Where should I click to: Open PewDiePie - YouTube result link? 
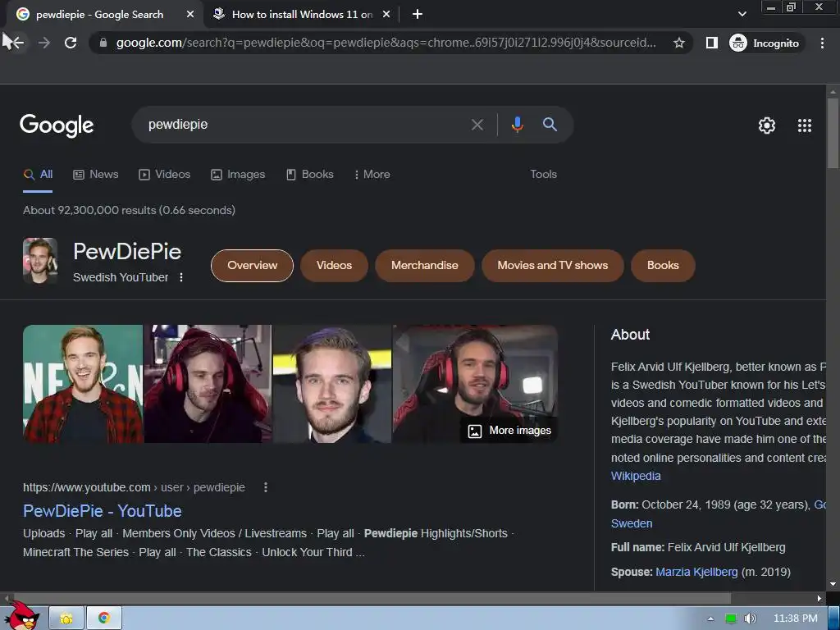103,510
